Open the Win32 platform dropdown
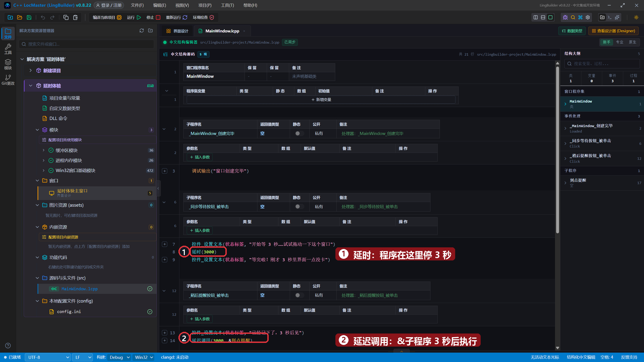This screenshot has height=362, width=644. 144,357
